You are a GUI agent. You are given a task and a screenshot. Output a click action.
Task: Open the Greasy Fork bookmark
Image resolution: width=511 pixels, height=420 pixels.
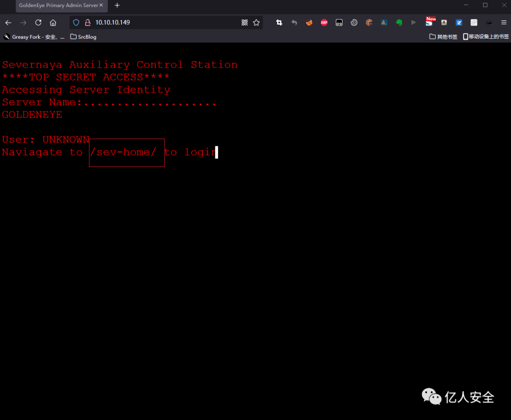pos(34,37)
